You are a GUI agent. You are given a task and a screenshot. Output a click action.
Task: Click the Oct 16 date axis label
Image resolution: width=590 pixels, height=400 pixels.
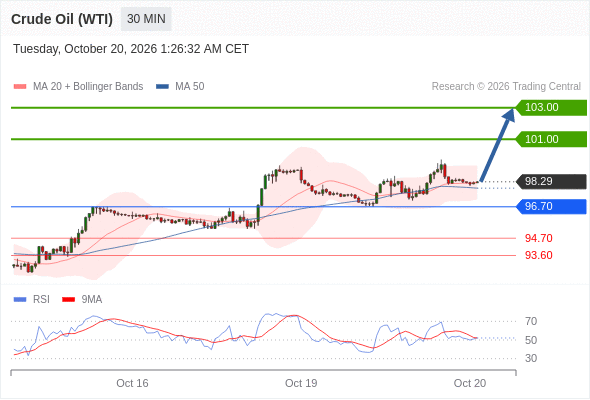pos(132,383)
